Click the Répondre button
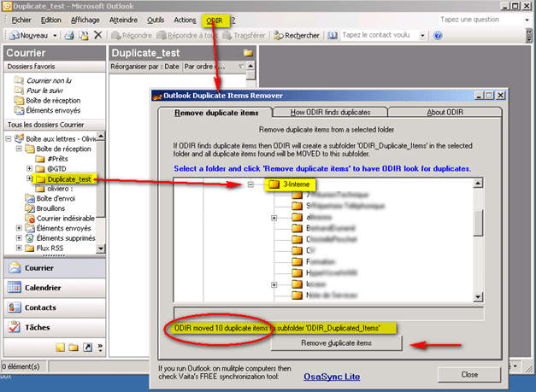Image resolution: width=536 pixels, height=392 pixels. 132,35
